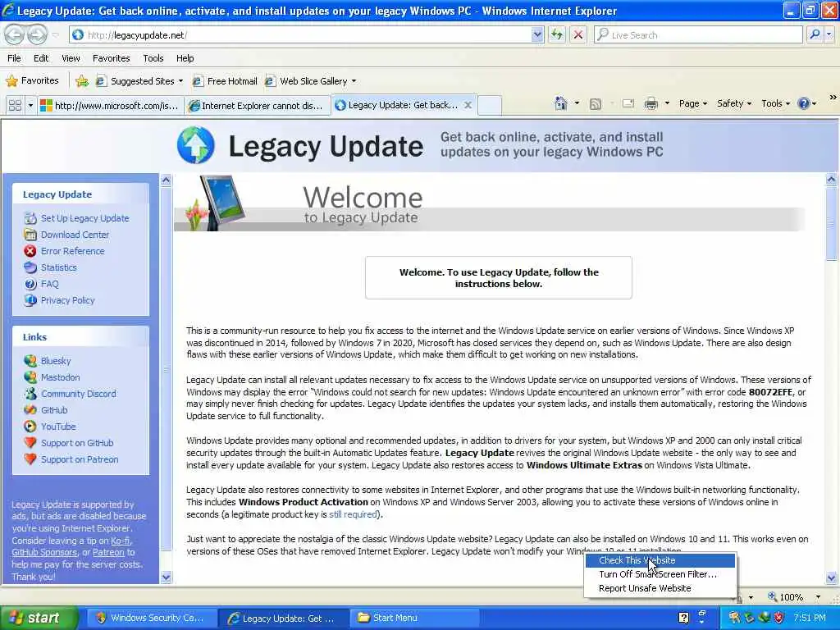Click the red security shield tray icon
840x630 pixels.
point(779,618)
